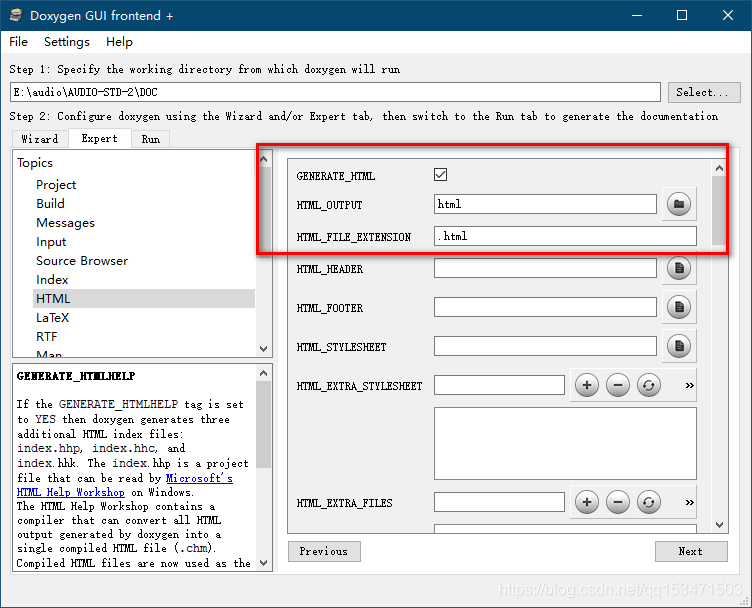Click the GENERATE_HTML label
Image resolution: width=752 pixels, height=608 pixels.
point(336,176)
